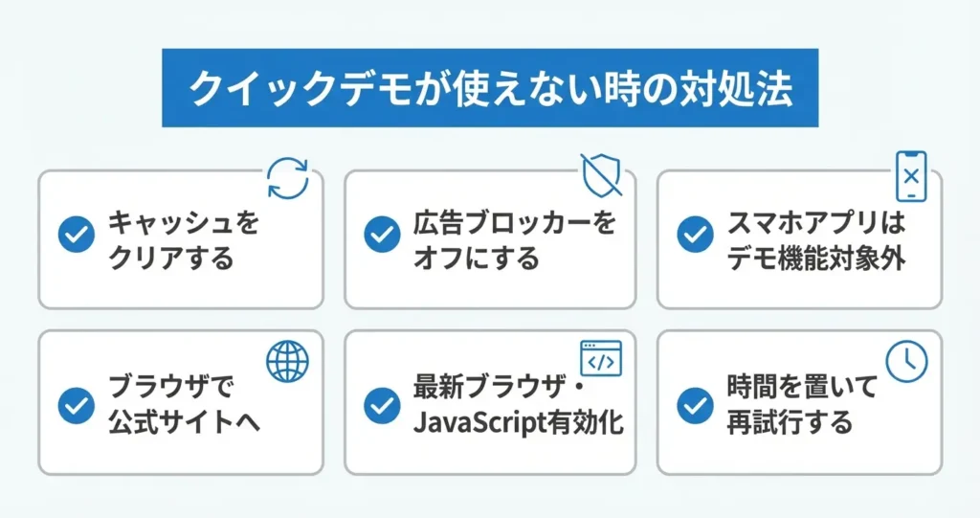
Task: Toggle the checkmark beside 広告ブロッカーをオフにする
Action: coord(383,235)
